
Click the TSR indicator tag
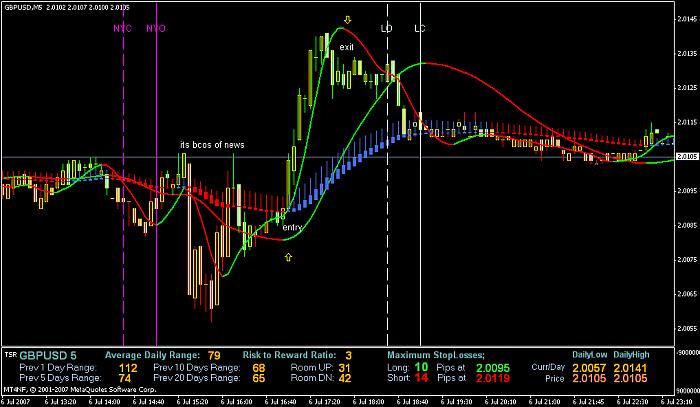coord(9,354)
